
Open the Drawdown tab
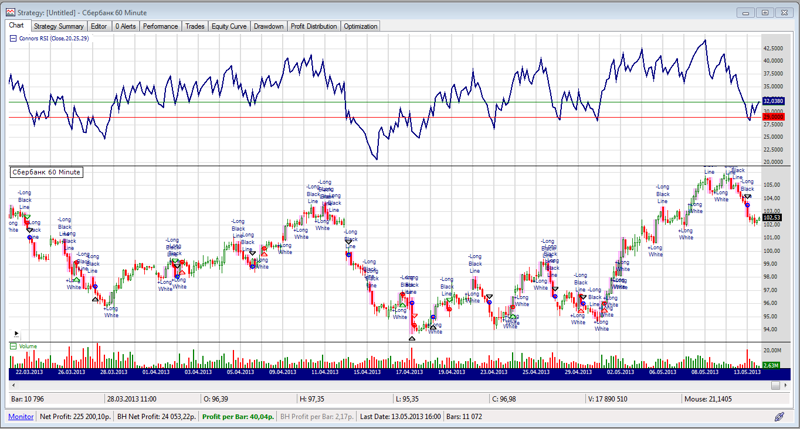(x=269, y=26)
